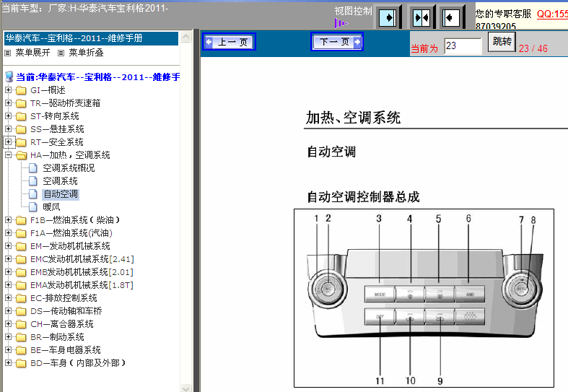Select the BR—制动系统 label
Screen dimensions: 568x392
click(x=57, y=337)
